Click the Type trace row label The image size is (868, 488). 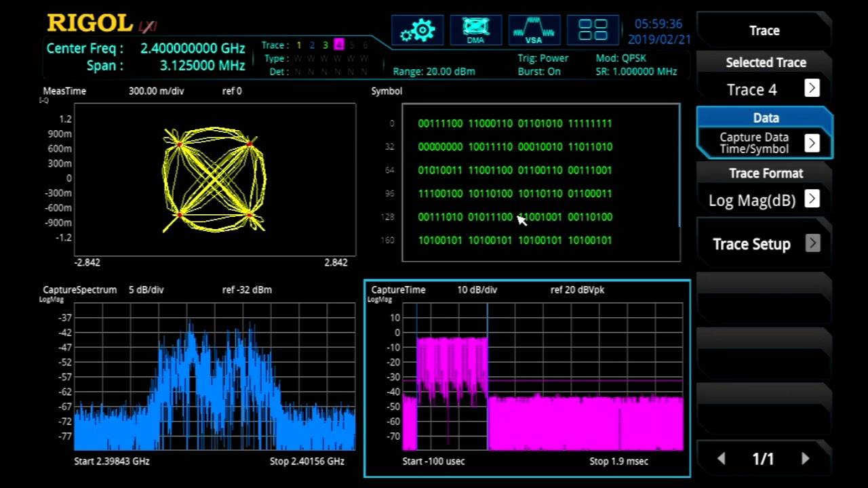(276, 58)
